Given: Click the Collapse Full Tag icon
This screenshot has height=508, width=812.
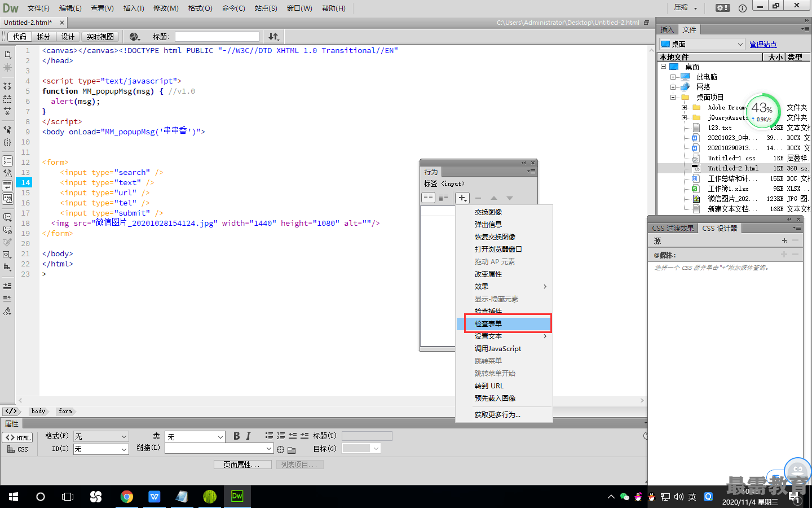Looking at the screenshot, I should pyautogui.click(x=8, y=86).
